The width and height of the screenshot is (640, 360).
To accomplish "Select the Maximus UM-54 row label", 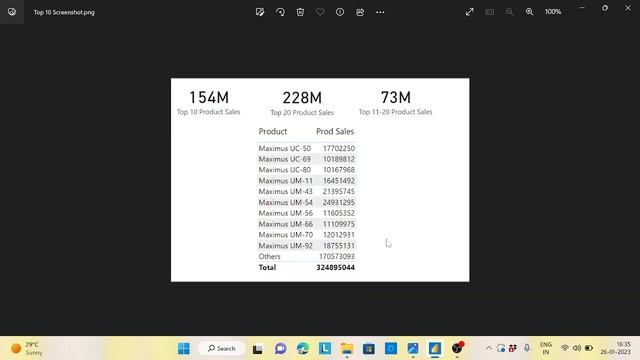I will coord(285,202).
